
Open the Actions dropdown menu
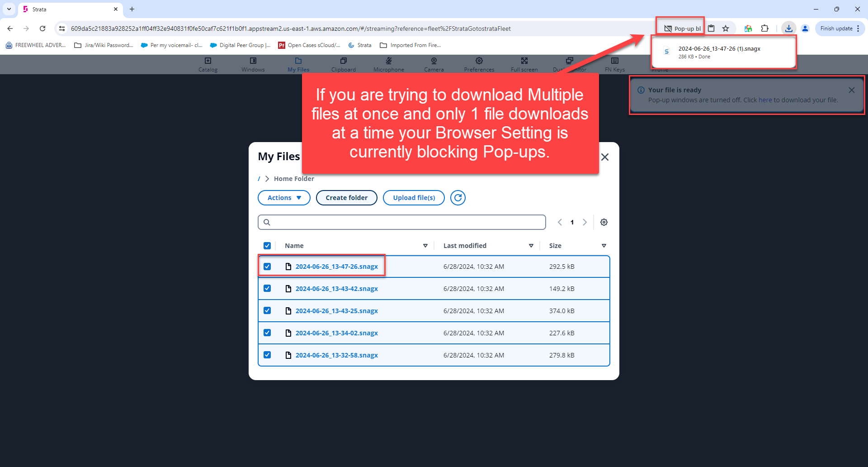[x=283, y=198]
